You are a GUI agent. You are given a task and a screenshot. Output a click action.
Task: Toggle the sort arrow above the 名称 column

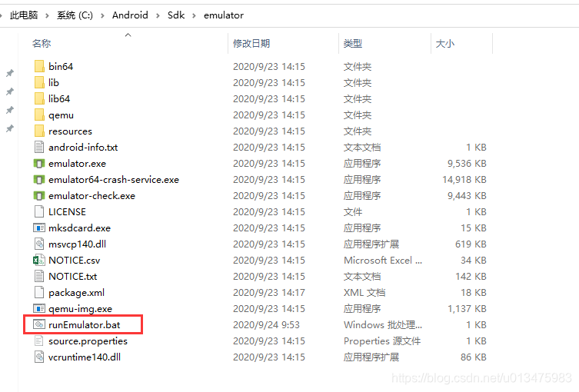click(x=128, y=35)
